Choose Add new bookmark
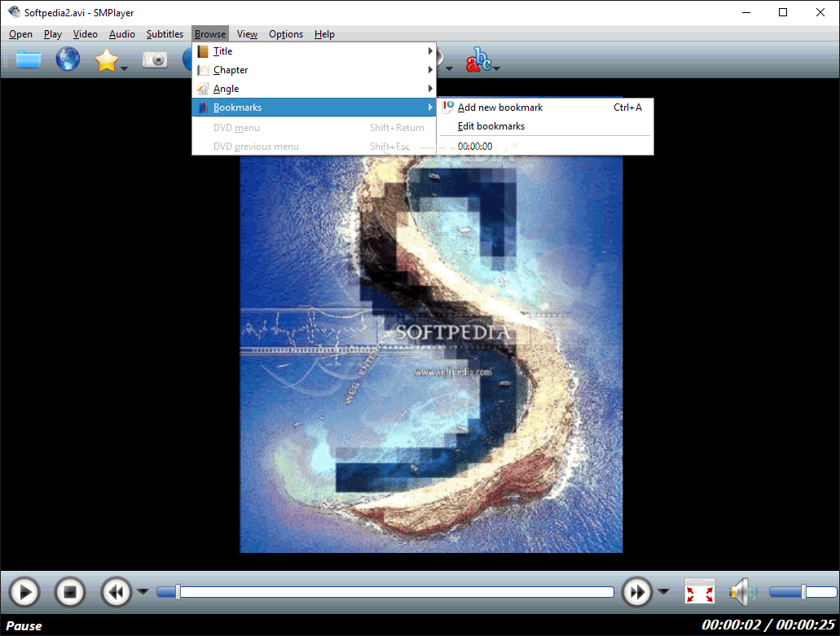The height and width of the screenshot is (636, 840). 545,107
